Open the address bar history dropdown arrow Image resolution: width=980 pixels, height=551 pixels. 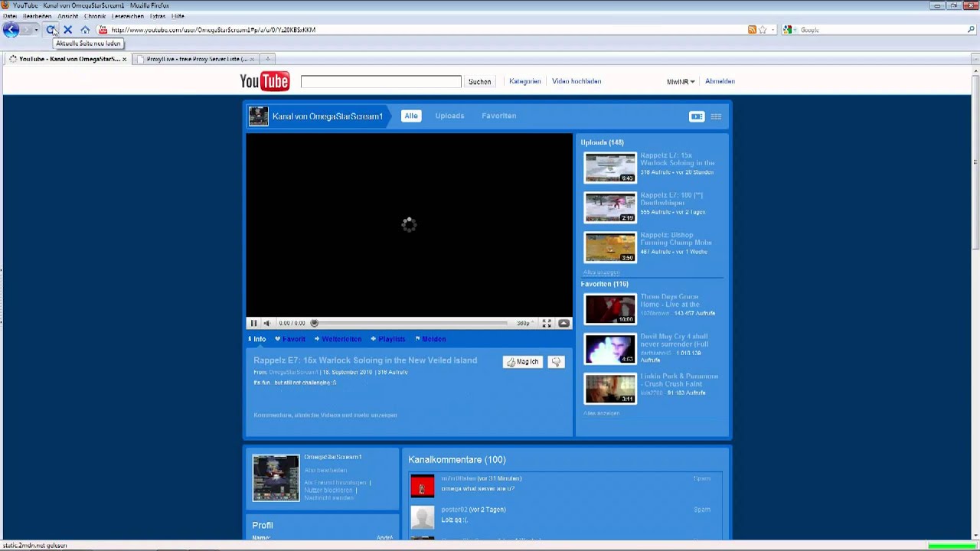tap(773, 30)
